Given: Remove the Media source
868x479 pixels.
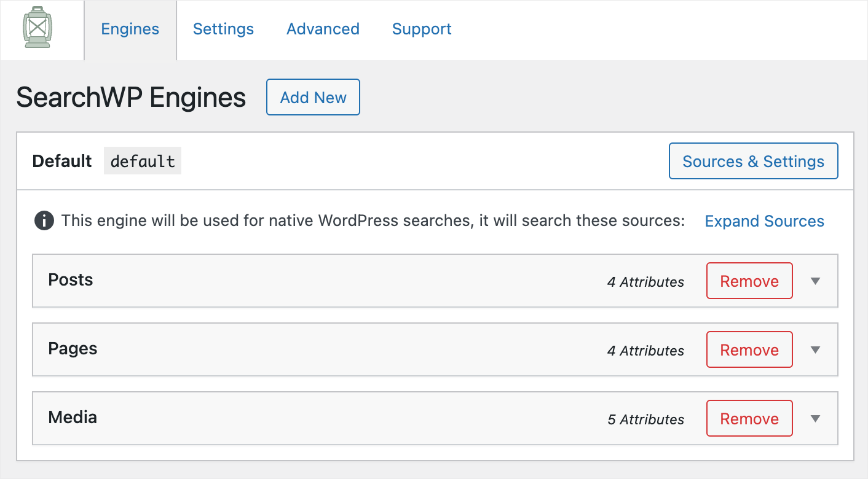Looking at the screenshot, I should point(749,419).
